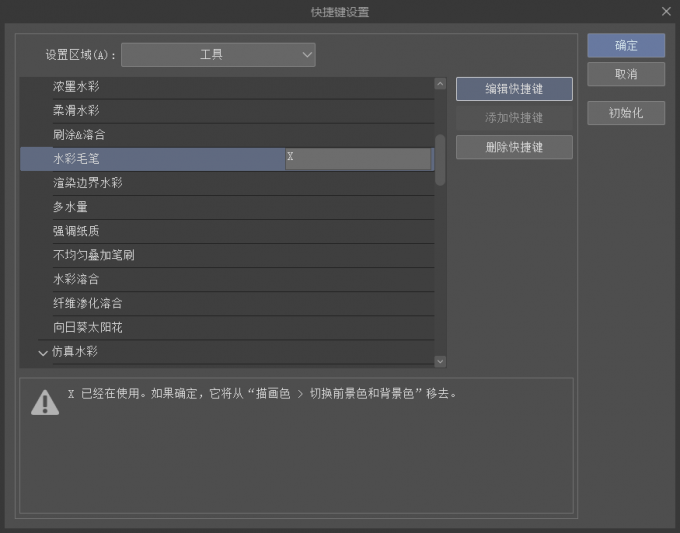Select the 柔滑水彩 row

[x=227, y=111]
